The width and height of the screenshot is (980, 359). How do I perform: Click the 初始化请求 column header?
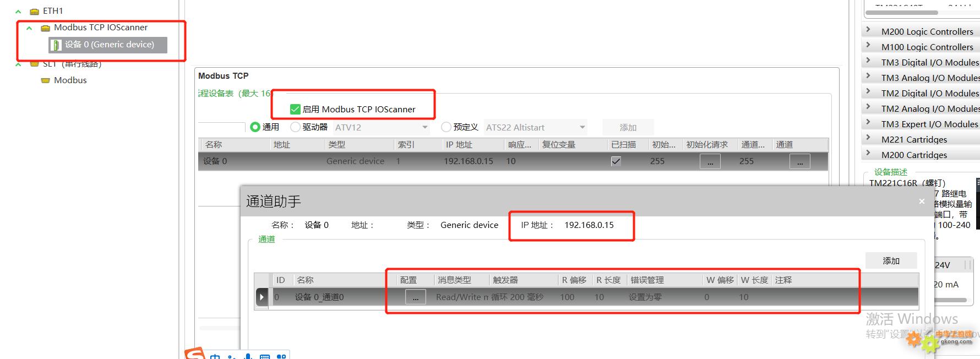710,144
